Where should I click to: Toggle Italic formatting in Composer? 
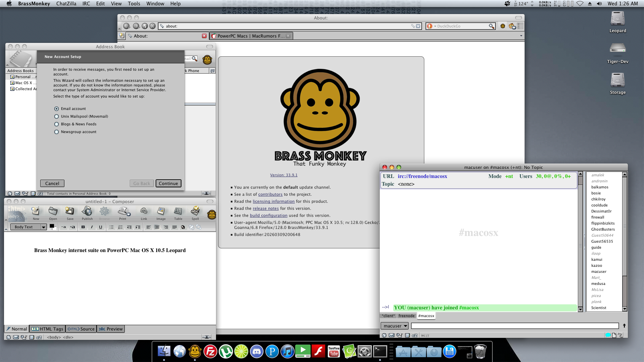(92, 227)
